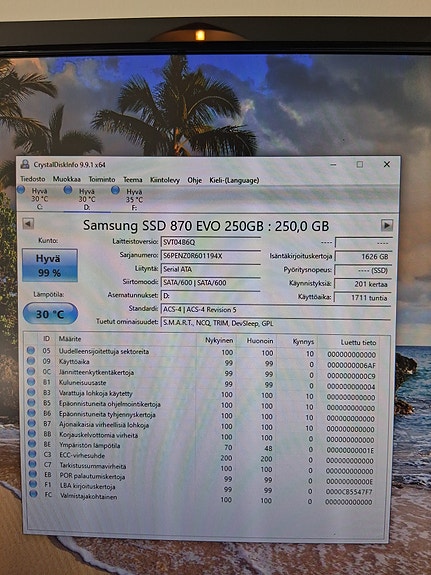Screen dimensions: 431x575
Task: Select row Ympäristön lämpötila
Action: 202,447
